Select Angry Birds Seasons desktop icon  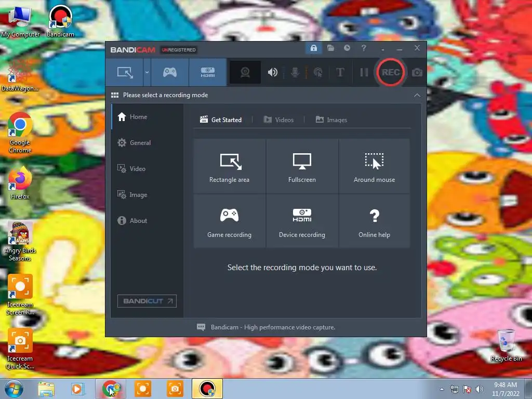20,242
